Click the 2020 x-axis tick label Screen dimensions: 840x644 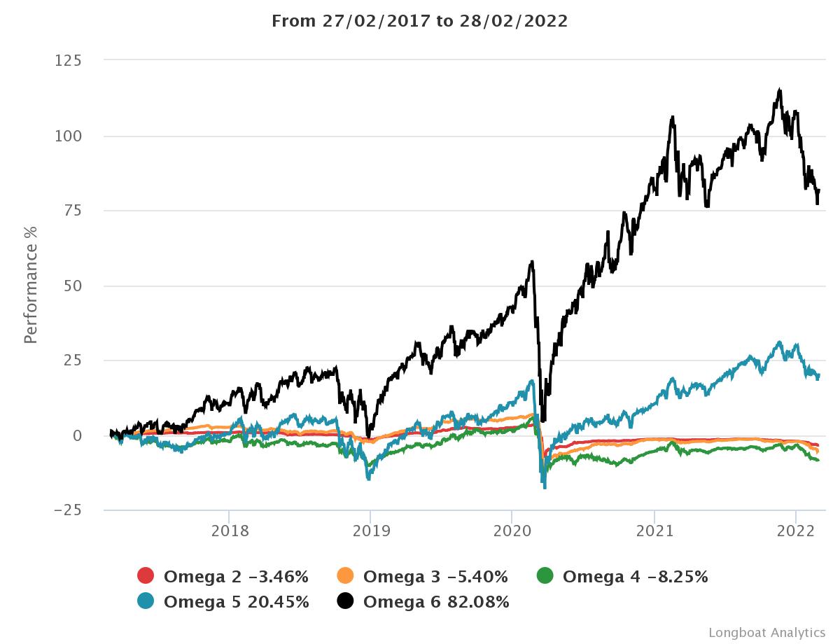coord(512,530)
